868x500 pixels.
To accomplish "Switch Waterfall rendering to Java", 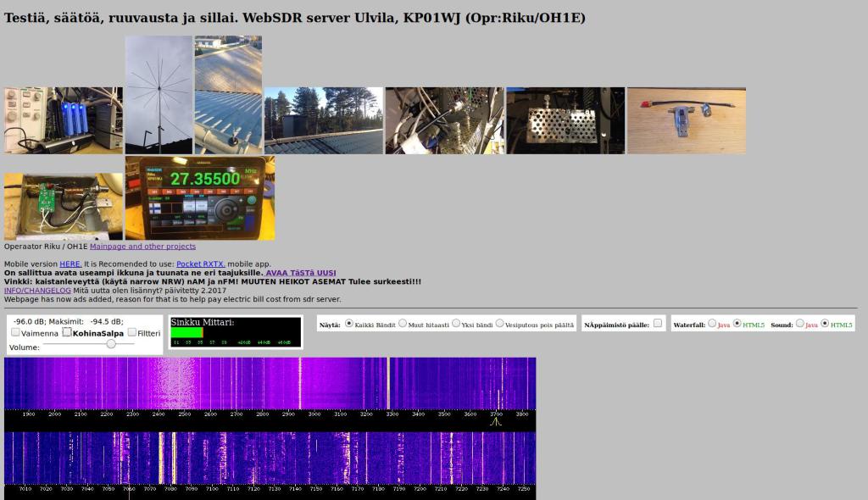I will point(712,324).
